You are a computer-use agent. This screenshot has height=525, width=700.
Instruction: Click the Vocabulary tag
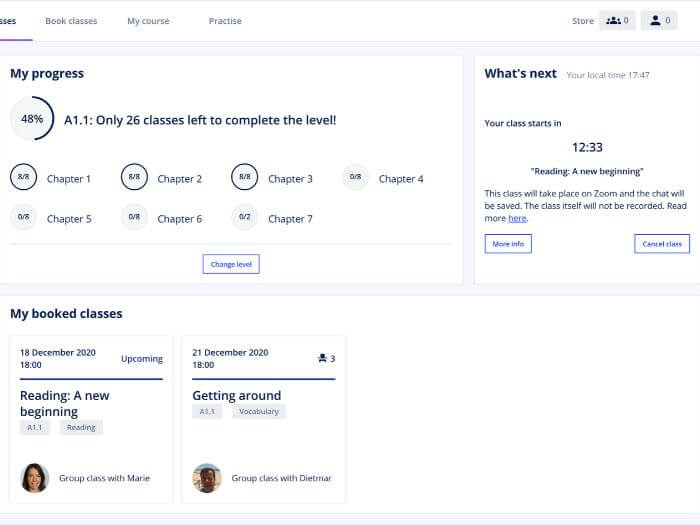[259, 411]
